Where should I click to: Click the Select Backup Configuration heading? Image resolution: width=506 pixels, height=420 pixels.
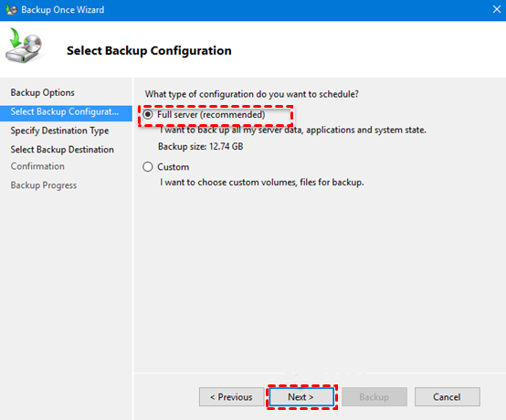(x=149, y=51)
